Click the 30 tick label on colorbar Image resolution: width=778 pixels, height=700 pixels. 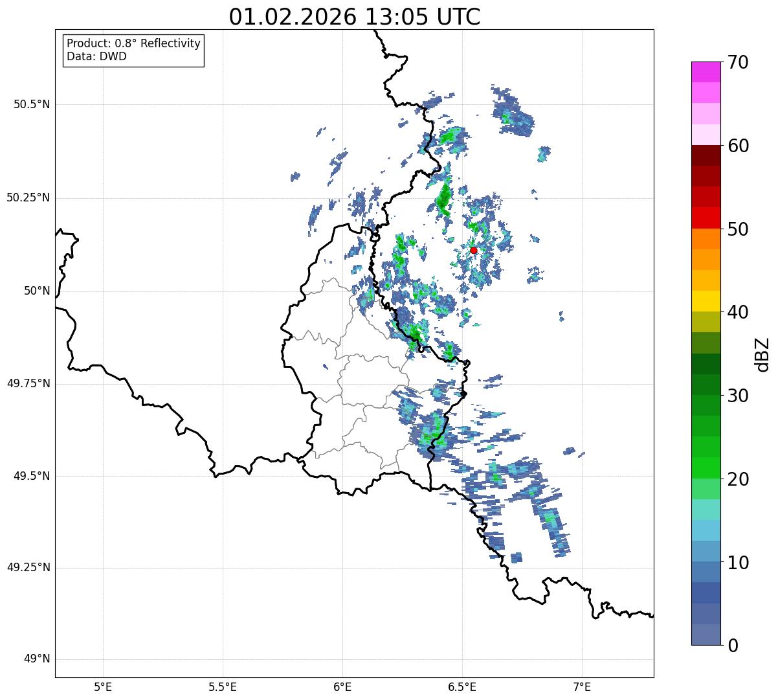(738, 396)
